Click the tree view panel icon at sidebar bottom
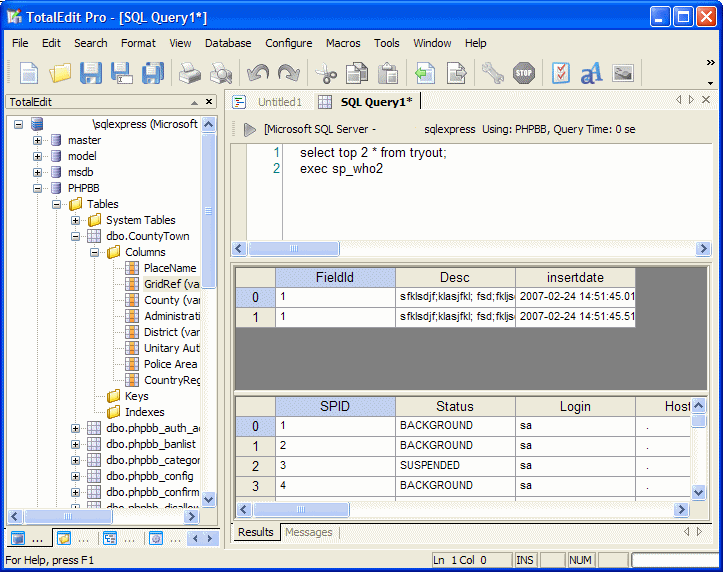Image resolution: width=723 pixels, height=572 pixels. [x=110, y=538]
